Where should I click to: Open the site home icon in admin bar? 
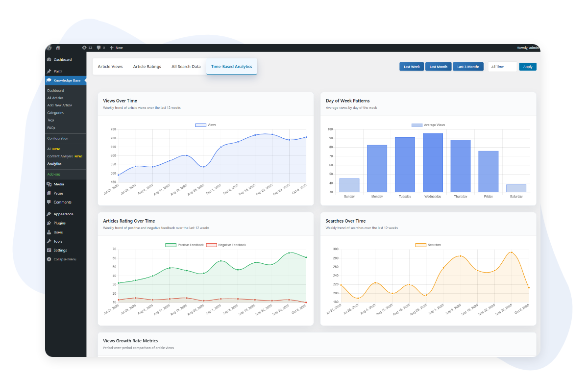tap(58, 48)
